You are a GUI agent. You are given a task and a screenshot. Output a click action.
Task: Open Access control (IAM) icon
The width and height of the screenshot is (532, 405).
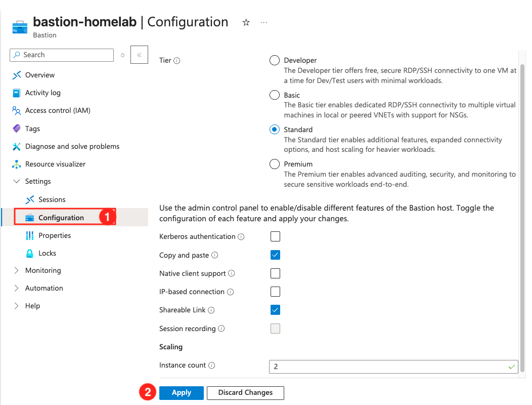(16, 110)
